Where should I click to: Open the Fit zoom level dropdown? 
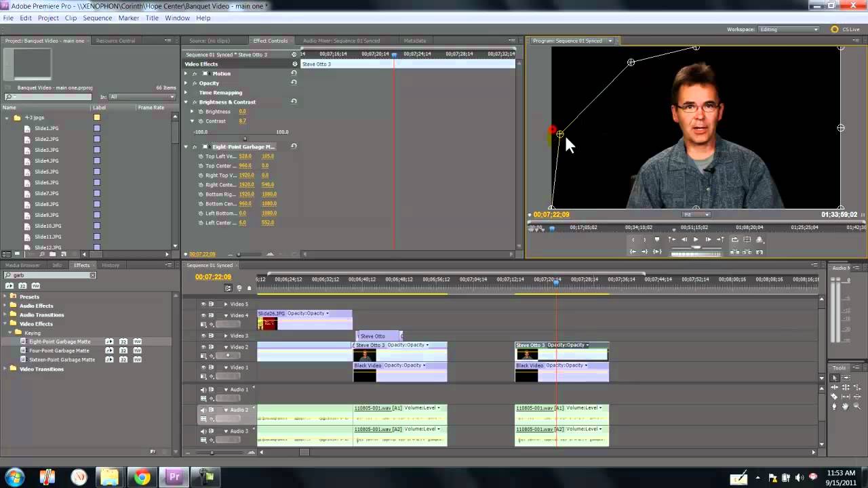click(696, 215)
